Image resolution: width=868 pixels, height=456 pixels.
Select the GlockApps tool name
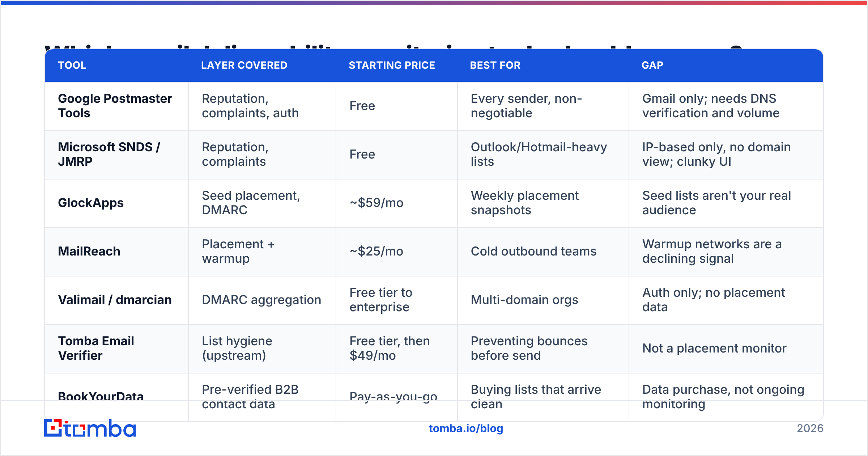pos(91,203)
